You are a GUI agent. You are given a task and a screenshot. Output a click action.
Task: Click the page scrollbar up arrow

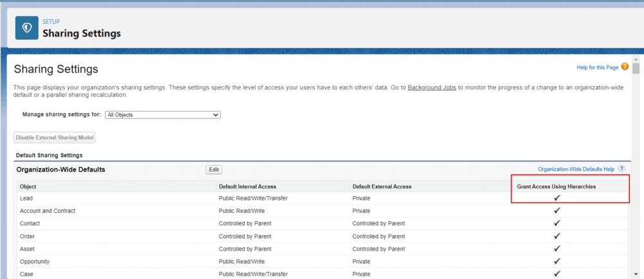click(636, 59)
